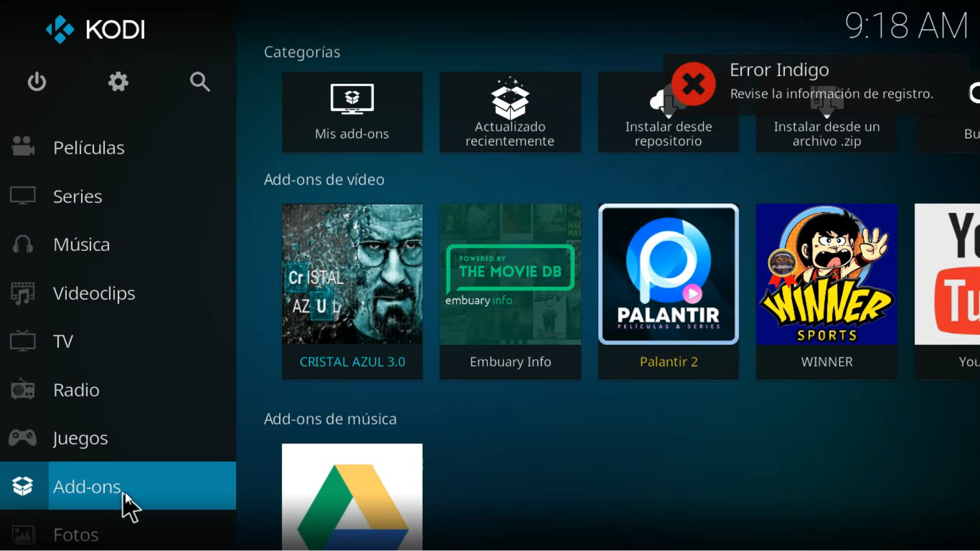
Task: Open the Google Drive music add-on
Action: pyautogui.click(x=352, y=497)
